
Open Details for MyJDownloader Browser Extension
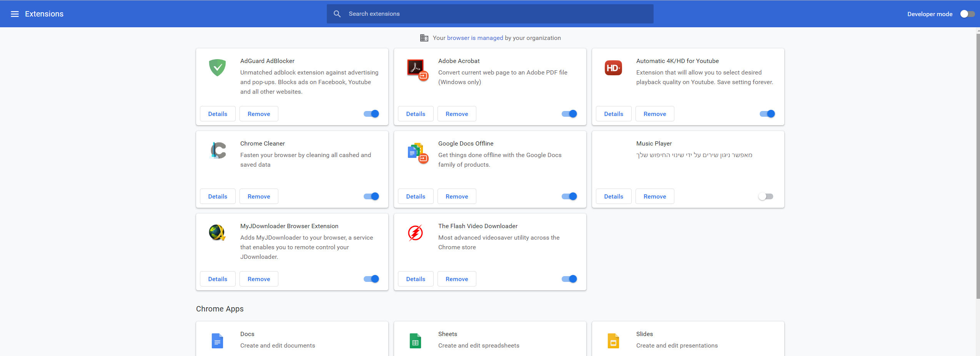click(218, 279)
